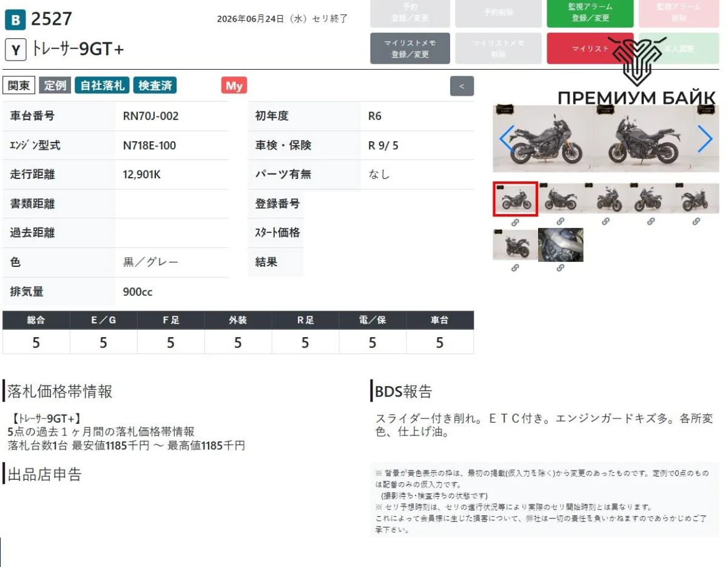728x567 pixels.
Task: Select the 出品店申告 section heading
Action: point(44,474)
